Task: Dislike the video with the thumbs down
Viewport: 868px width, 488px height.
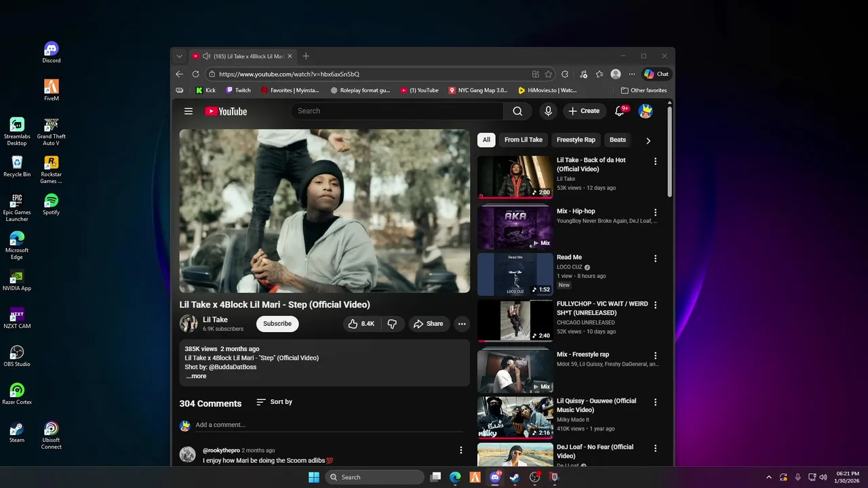Action: 392,324
